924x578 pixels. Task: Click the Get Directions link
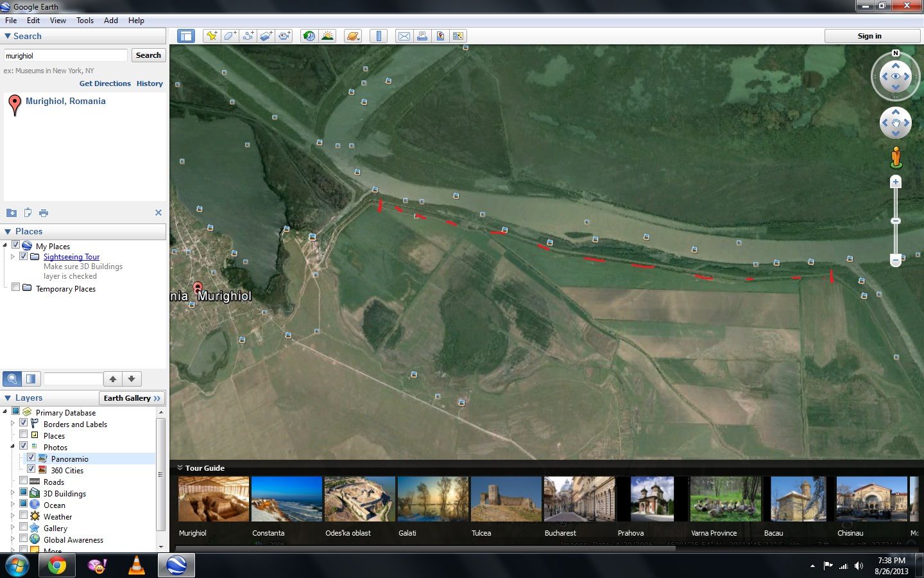coord(105,83)
